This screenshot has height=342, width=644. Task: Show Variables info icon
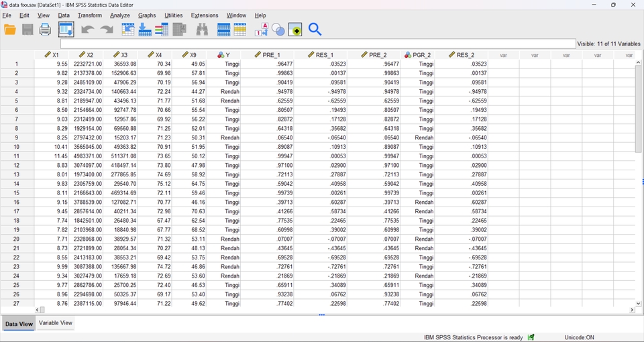162,30
